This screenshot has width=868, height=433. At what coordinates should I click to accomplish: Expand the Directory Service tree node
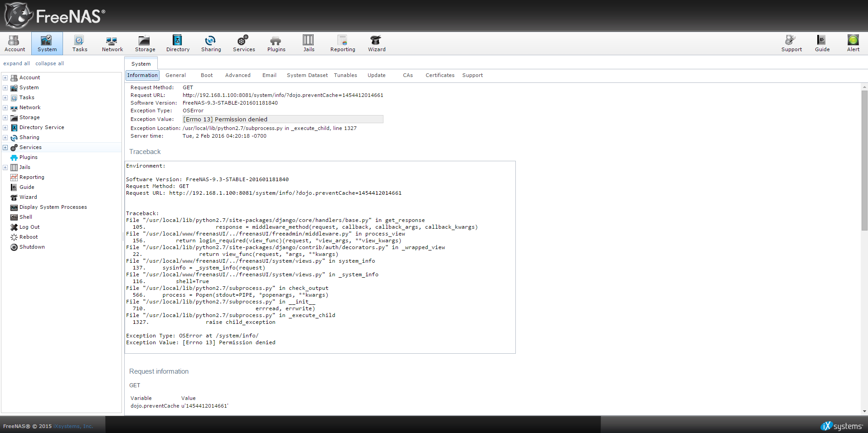[x=5, y=127]
